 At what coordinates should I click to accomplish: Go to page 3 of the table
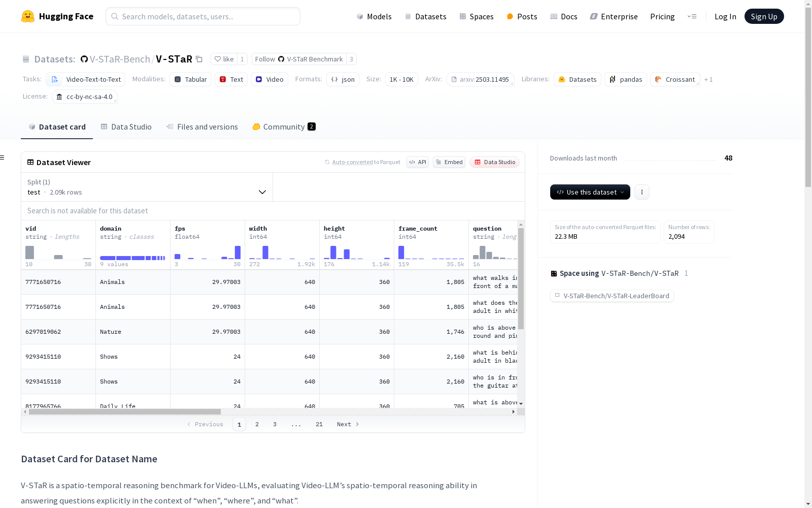(x=275, y=424)
